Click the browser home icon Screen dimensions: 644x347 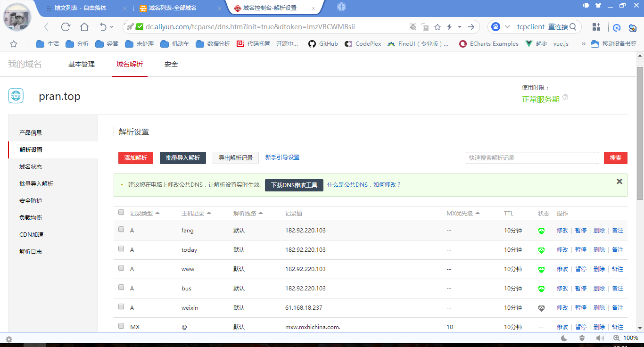[84, 27]
